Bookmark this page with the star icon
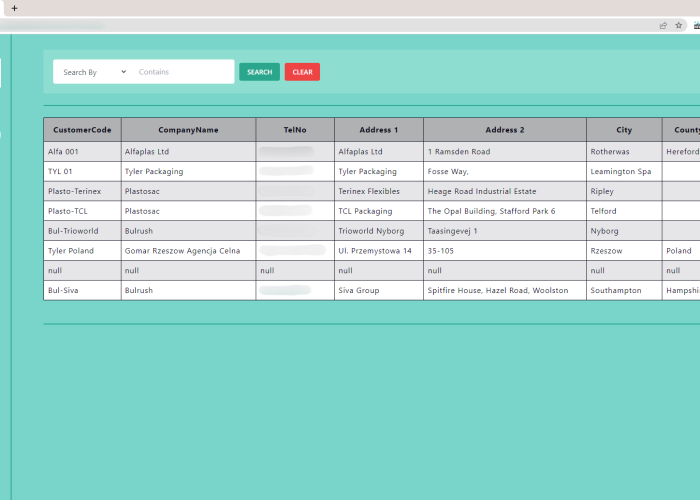 [x=679, y=25]
